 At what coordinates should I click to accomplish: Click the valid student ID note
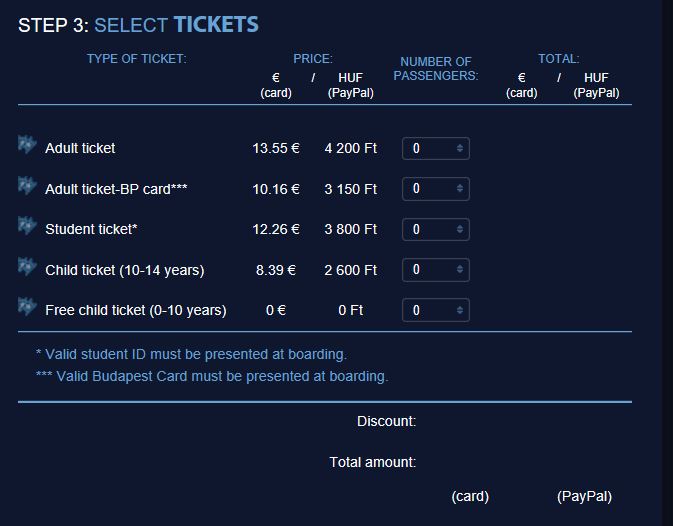tap(191, 354)
